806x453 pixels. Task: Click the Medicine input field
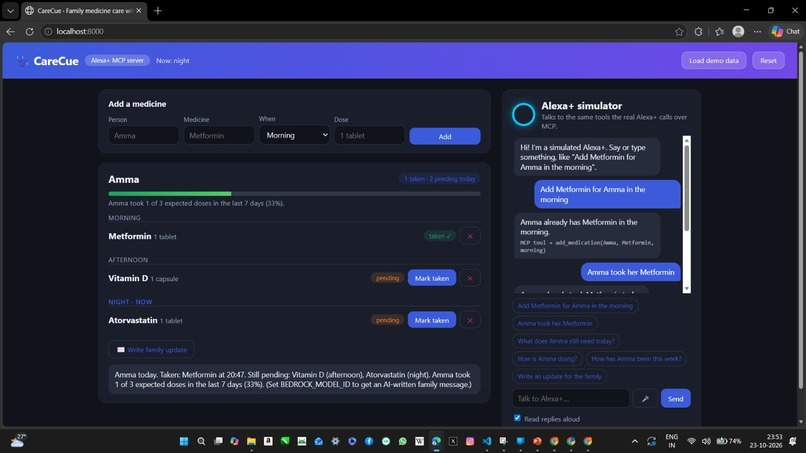pyautogui.click(x=219, y=136)
